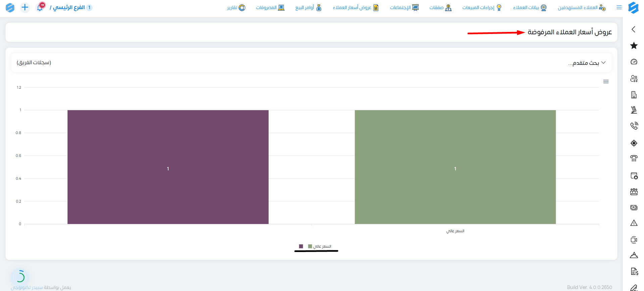Toggle the purple legend series
Screen dimensions: 644x291
301,246
